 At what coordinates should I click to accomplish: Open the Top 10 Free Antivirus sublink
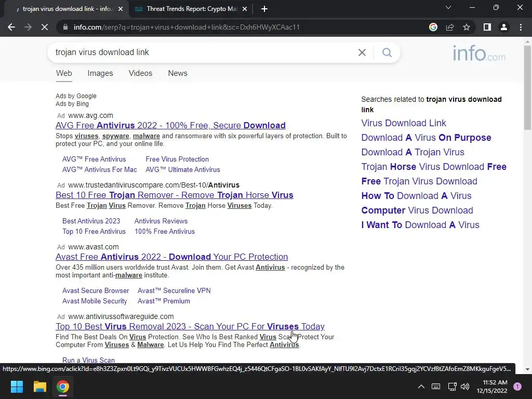click(x=94, y=231)
